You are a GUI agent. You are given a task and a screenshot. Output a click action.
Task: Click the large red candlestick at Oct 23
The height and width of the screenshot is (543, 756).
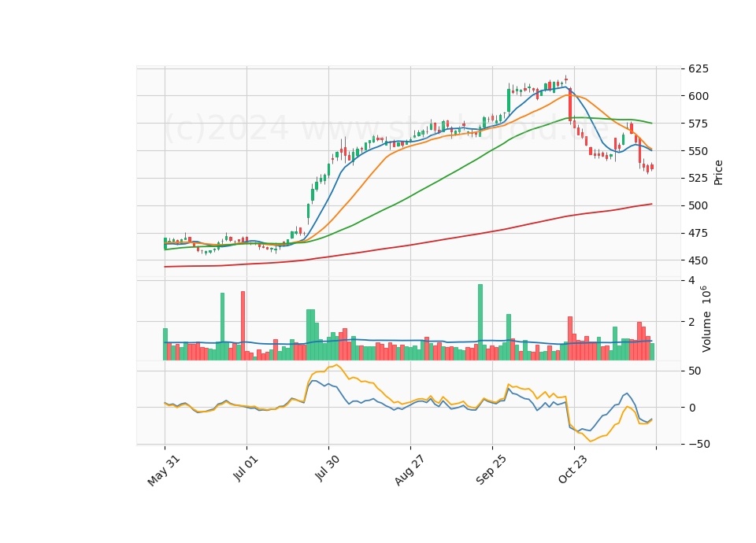[x=570, y=105]
